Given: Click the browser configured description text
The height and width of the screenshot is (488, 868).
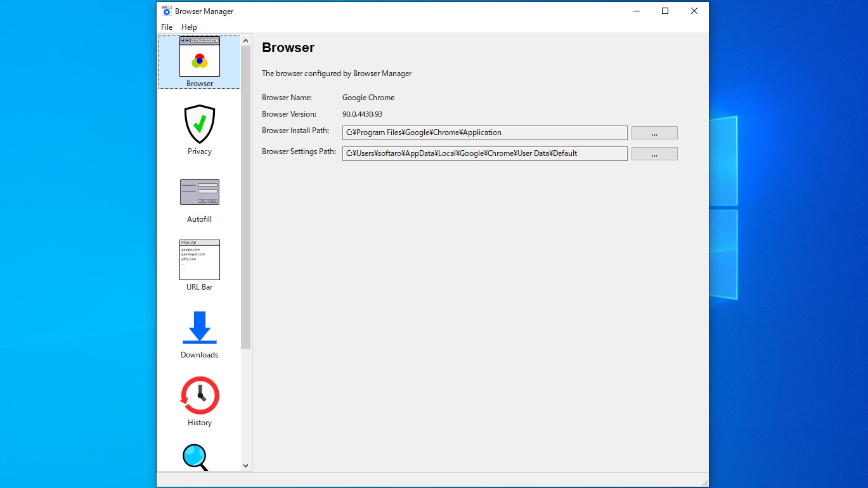Looking at the screenshot, I should tap(337, 74).
